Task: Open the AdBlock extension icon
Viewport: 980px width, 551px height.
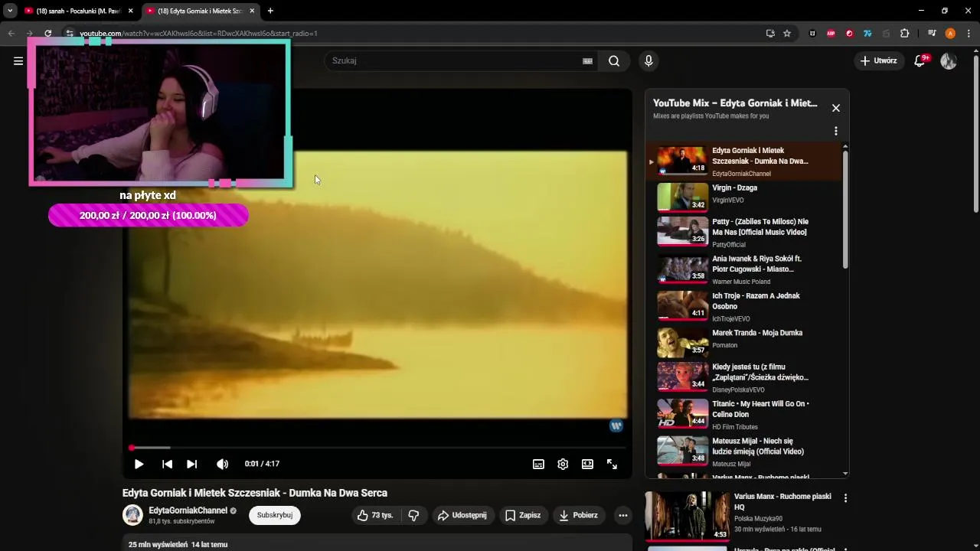Action: pyautogui.click(x=831, y=34)
